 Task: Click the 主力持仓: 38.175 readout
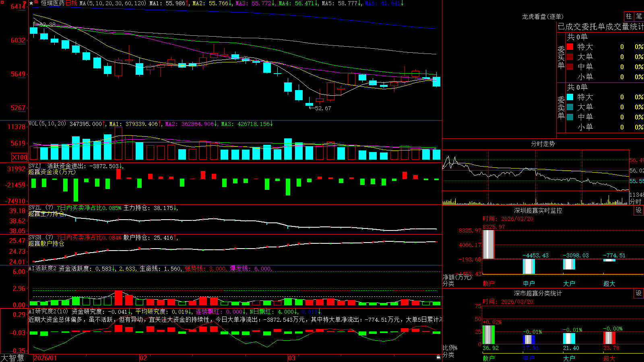click(x=151, y=208)
